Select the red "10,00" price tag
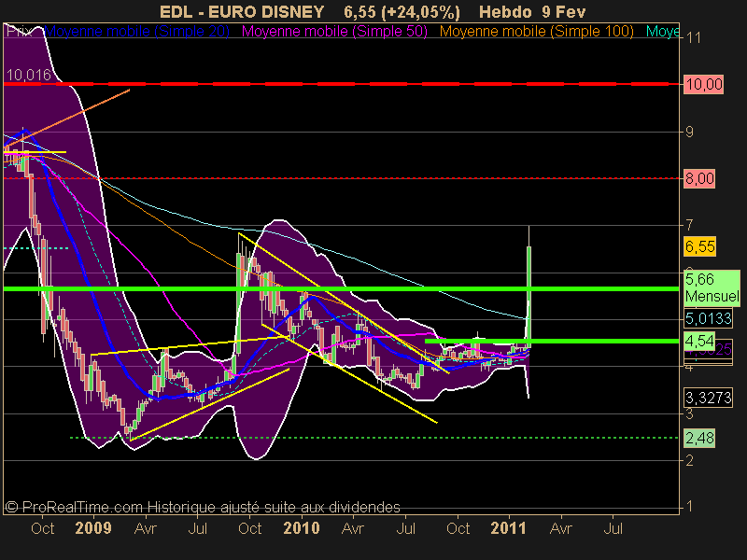The image size is (747, 560). point(703,84)
